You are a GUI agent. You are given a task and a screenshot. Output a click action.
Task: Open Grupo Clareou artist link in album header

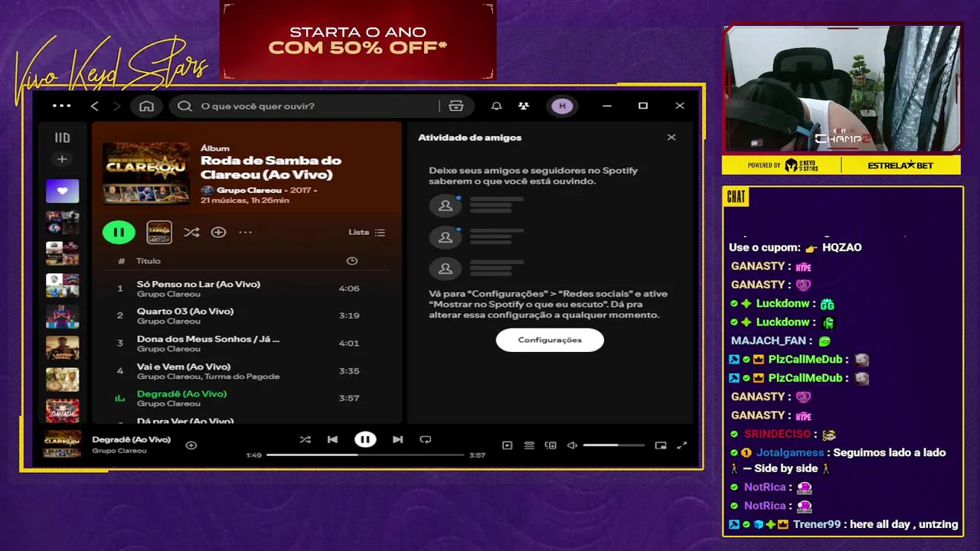click(x=249, y=190)
